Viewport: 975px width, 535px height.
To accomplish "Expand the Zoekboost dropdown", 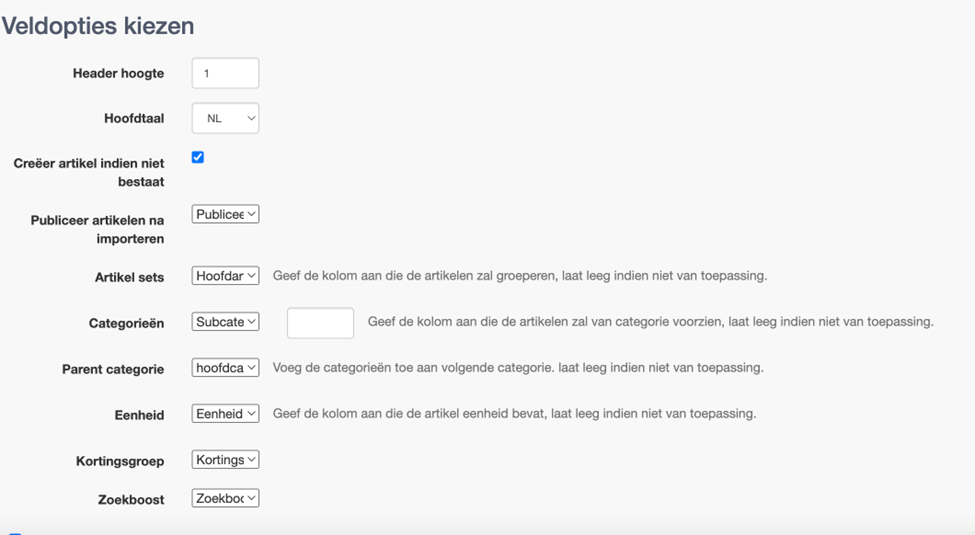I will pos(225,498).
